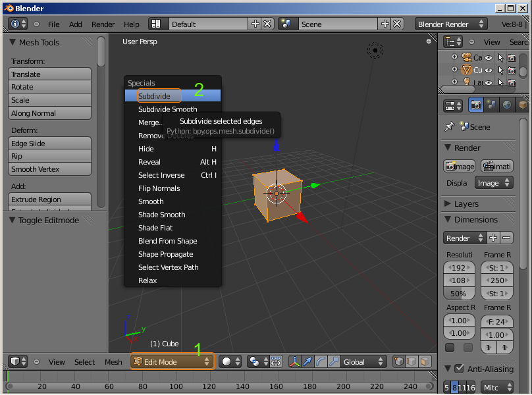Open the Display Image dropdown
This screenshot has width=532, height=395.
(494, 183)
